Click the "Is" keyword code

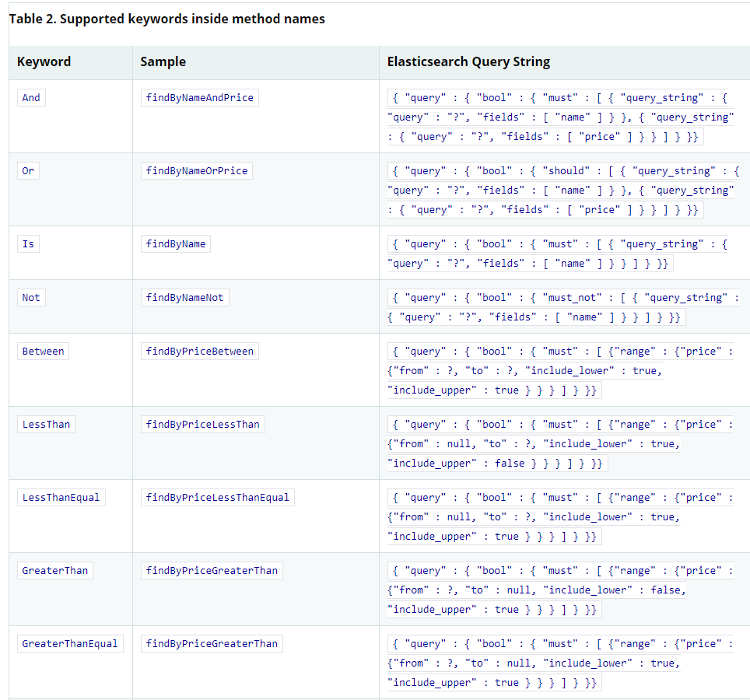pos(28,243)
